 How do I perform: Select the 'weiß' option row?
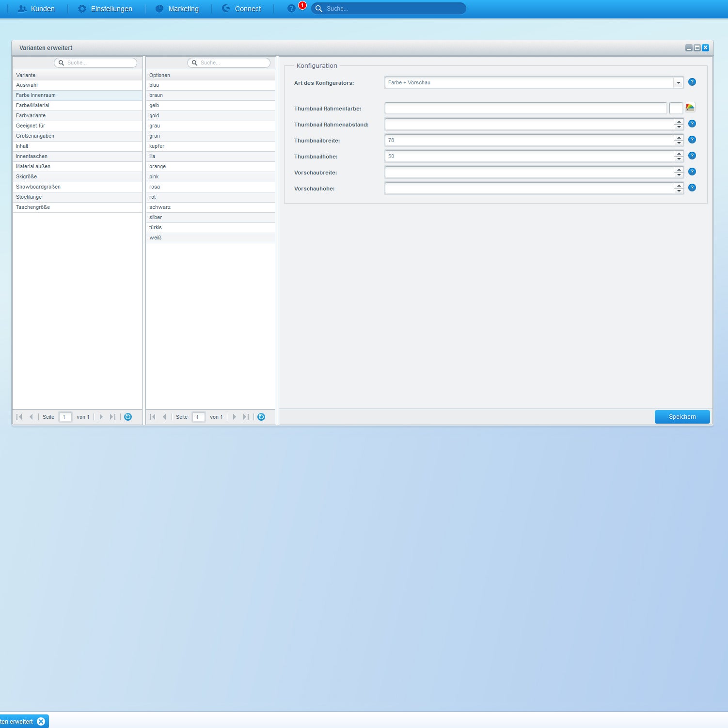tap(211, 238)
